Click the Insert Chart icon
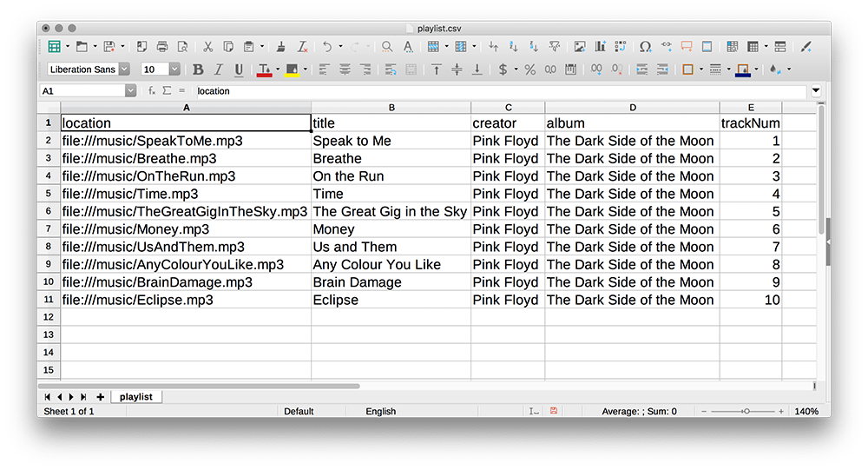The image size is (868, 470). pos(600,47)
